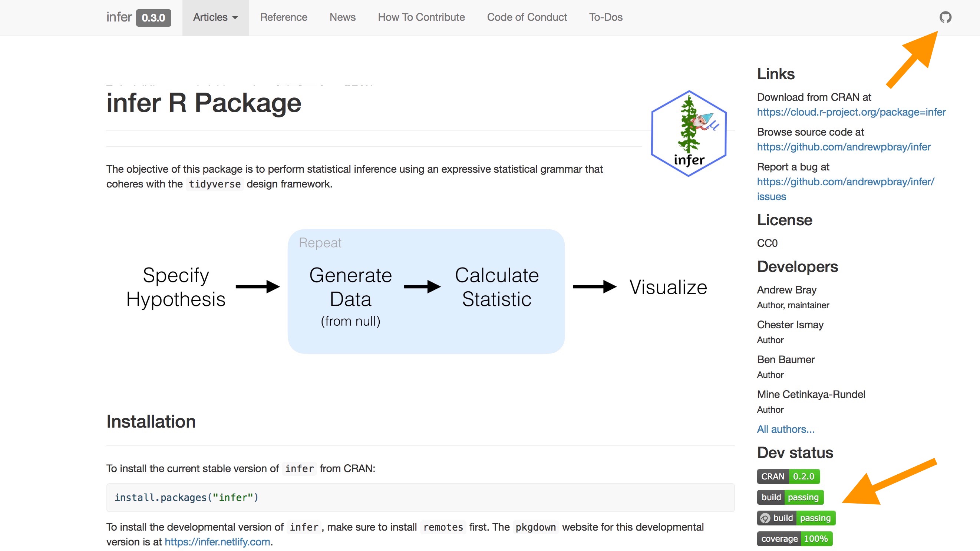Open Code of Conduct page

pos(527,17)
